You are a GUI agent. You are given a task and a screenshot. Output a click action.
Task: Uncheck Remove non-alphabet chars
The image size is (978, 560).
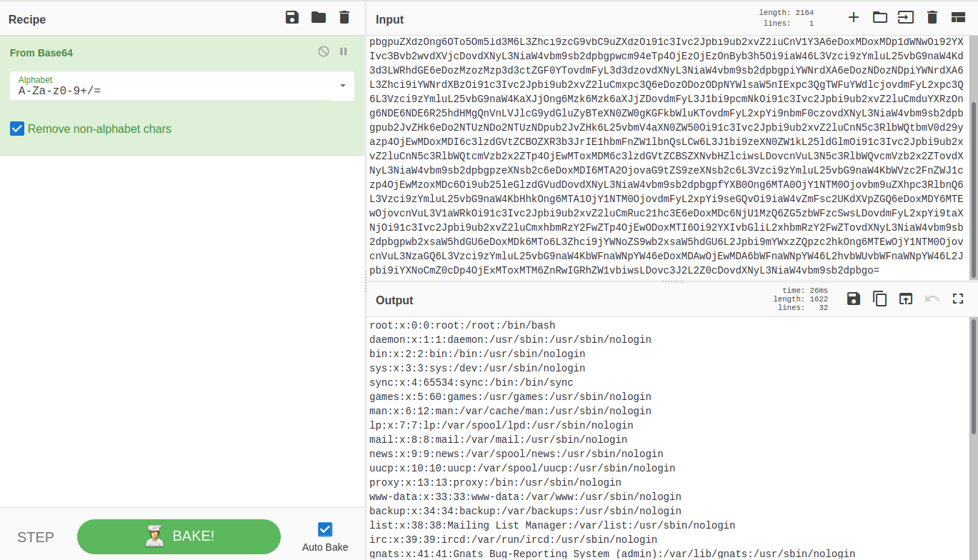tap(17, 129)
